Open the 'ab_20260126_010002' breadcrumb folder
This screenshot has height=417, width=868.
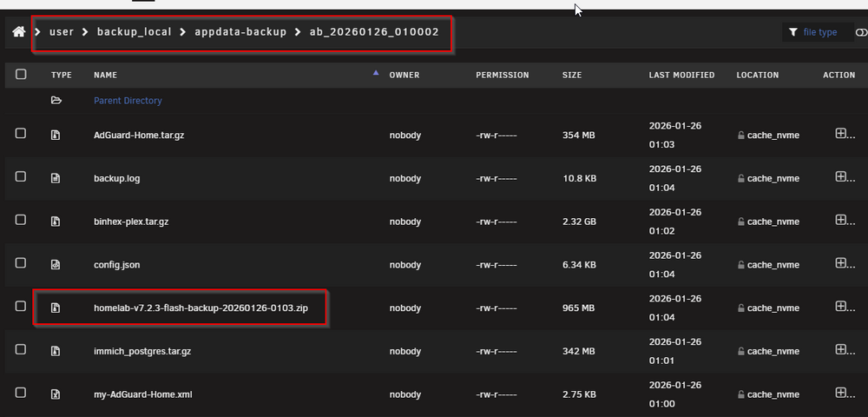point(374,32)
